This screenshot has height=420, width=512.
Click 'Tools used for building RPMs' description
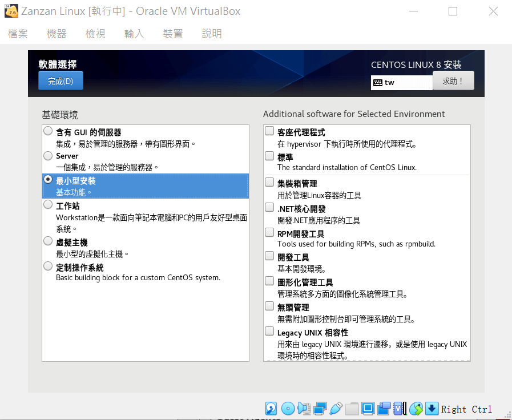point(356,244)
